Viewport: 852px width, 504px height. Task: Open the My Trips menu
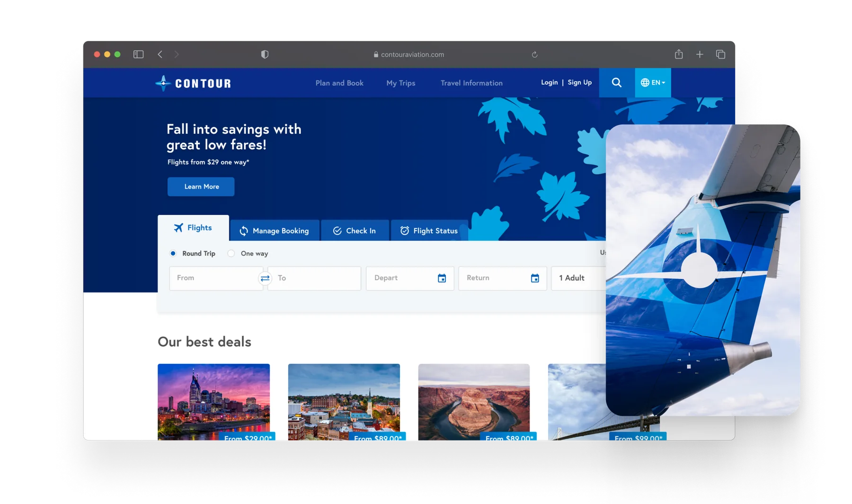click(x=401, y=83)
